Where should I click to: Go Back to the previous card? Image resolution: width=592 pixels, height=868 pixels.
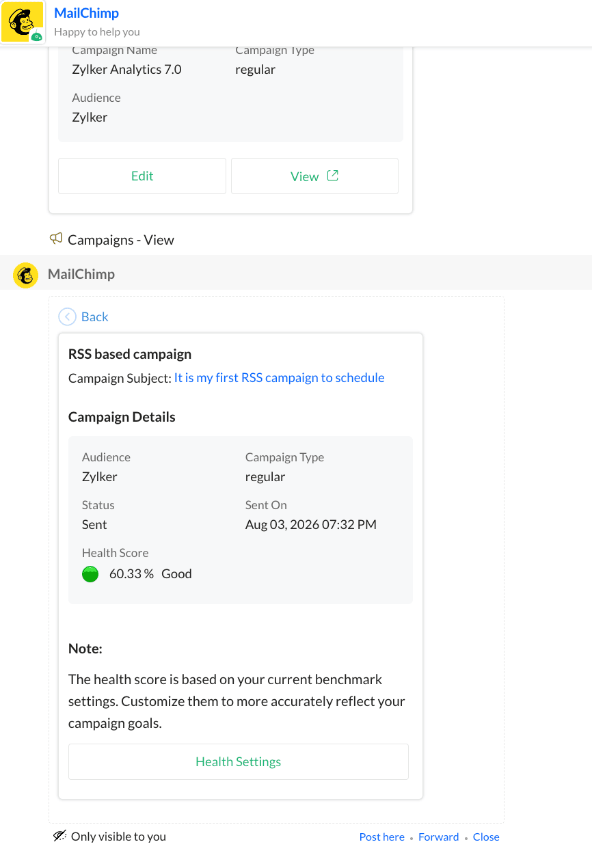coord(95,316)
